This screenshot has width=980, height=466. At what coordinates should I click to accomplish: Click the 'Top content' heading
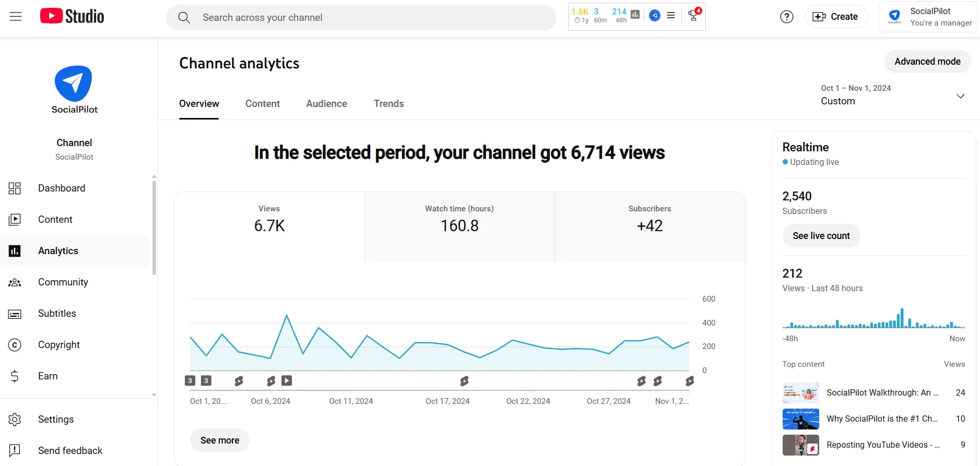click(x=804, y=364)
